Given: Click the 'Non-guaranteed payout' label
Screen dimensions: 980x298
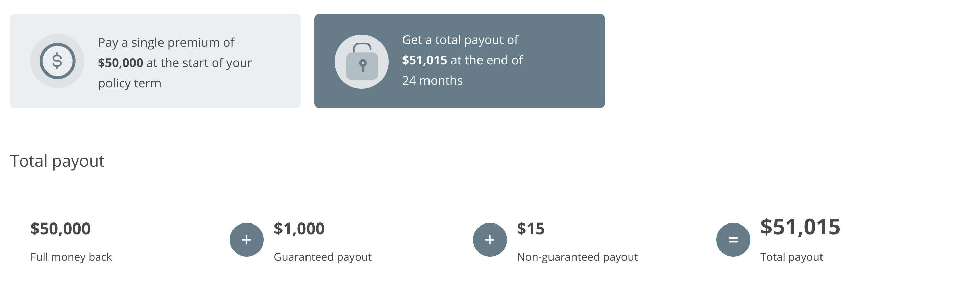Looking at the screenshot, I should (577, 257).
